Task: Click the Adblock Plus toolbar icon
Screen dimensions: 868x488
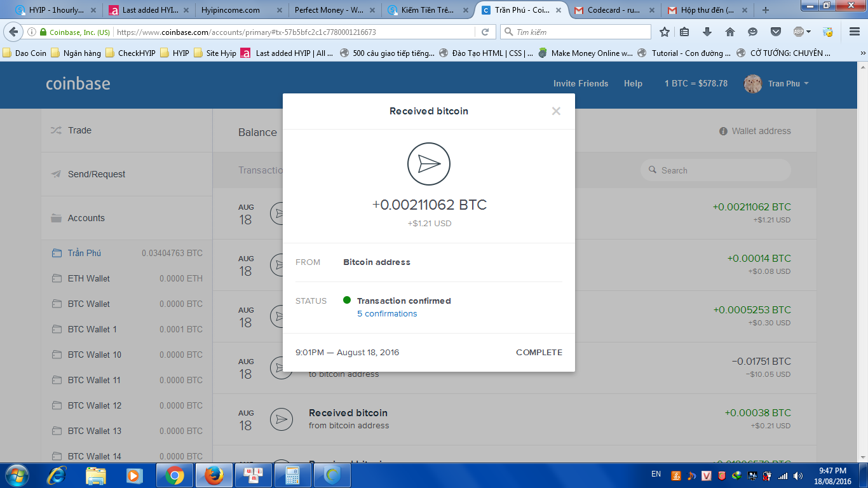Action: (x=799, y=32)
